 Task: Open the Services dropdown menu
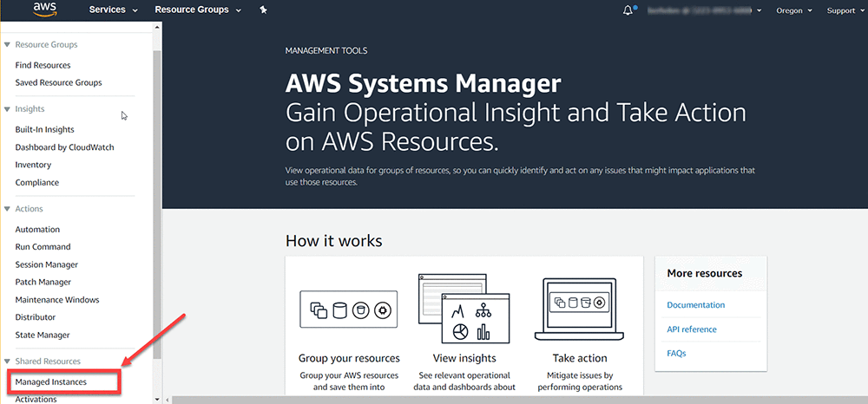(x=114, y=10)
